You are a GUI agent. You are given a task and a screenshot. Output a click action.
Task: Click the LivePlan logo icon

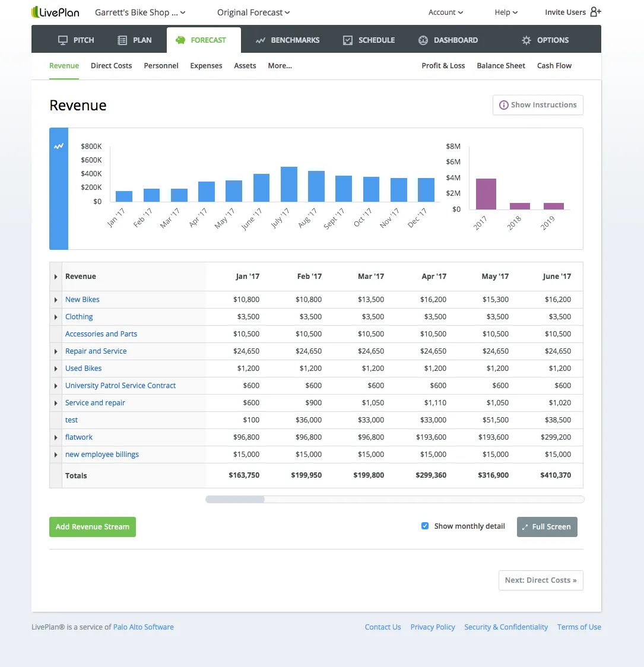(x=36, y=12)
